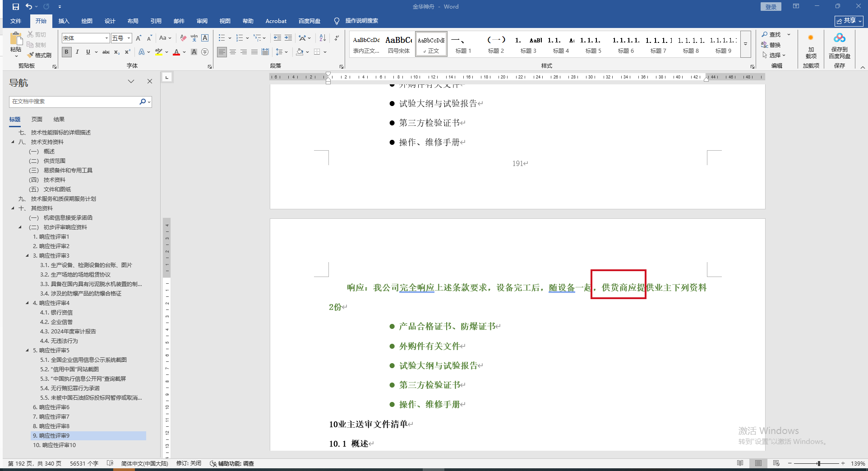
Task: Collapse the 八、技术支持资料 heading tree node
Action: click(13, 142)
